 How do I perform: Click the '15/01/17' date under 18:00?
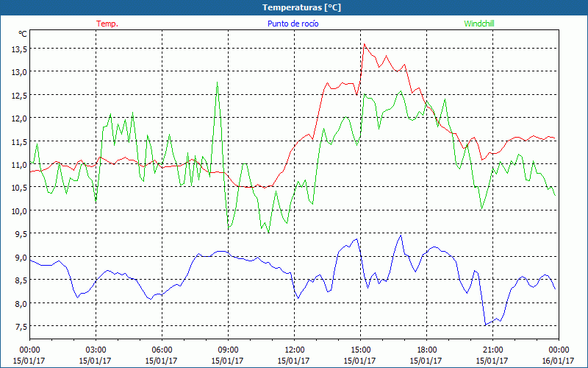(426, 361)
